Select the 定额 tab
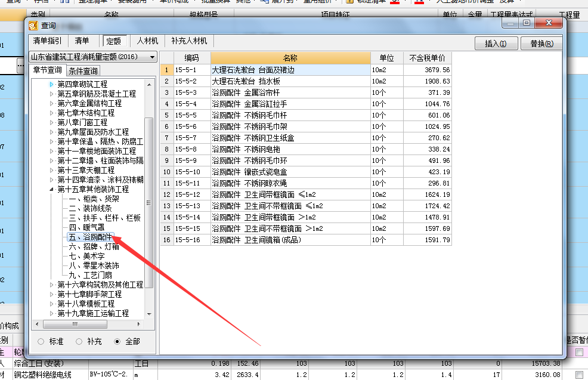Viewport: 588px width, 380px height. [x=113, y=41]
